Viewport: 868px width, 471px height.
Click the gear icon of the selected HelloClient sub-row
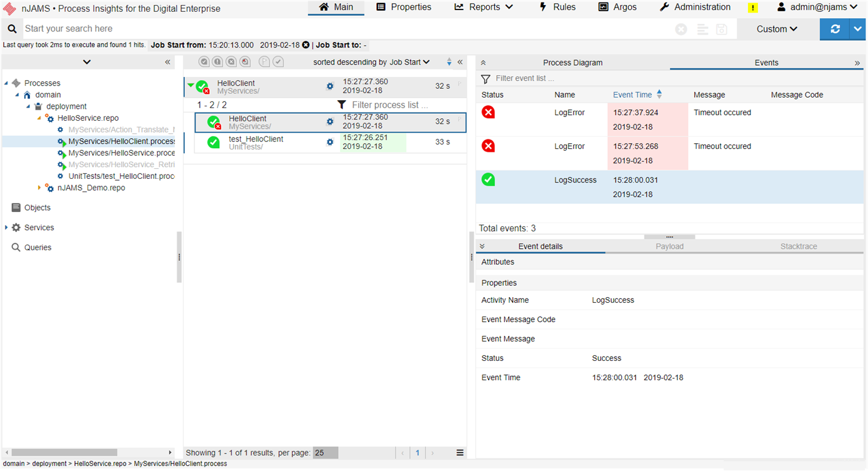point(330,121)
